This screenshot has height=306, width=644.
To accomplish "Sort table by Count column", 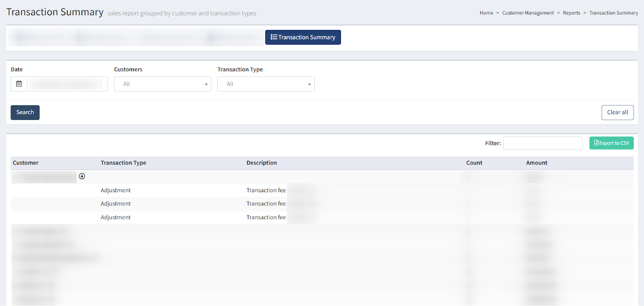I will click(x=474, y=163).
